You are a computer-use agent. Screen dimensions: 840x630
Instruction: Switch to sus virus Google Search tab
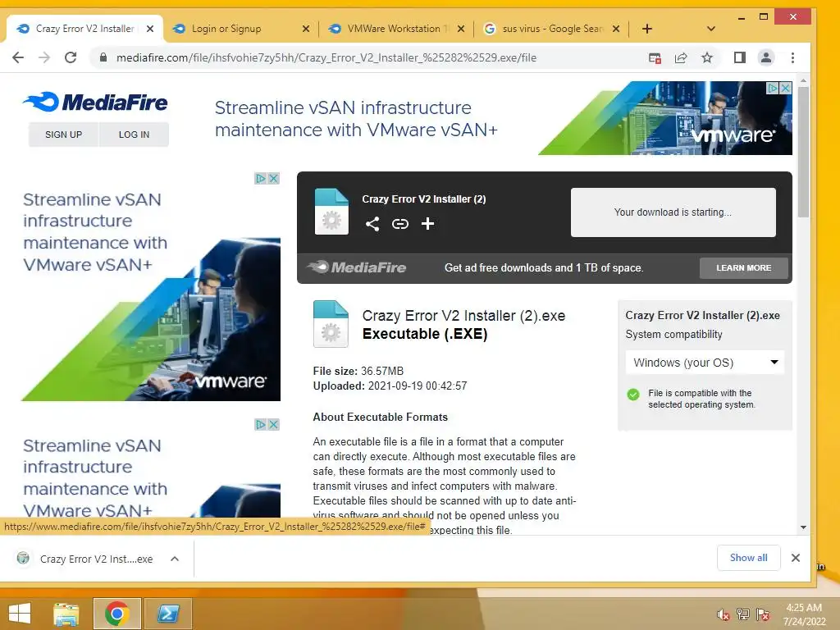pyautogui.click(x=552, y=29)
